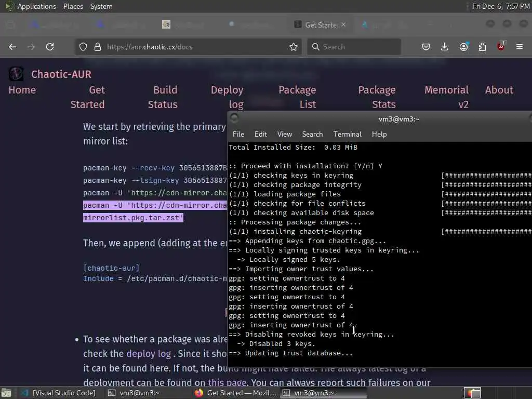Open terminal File menu

[238, 135]
